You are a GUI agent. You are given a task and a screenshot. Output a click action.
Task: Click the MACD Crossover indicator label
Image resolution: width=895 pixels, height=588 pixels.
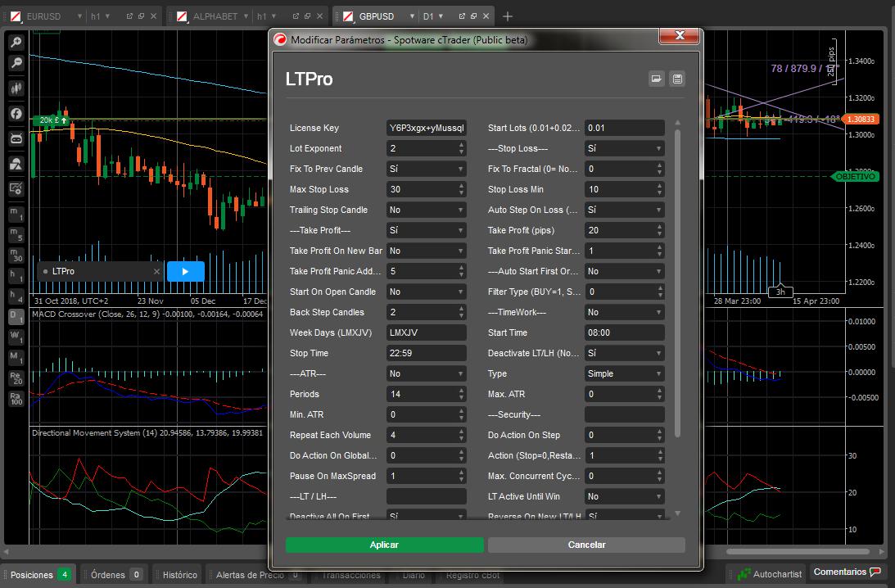(x=147, y=314)
